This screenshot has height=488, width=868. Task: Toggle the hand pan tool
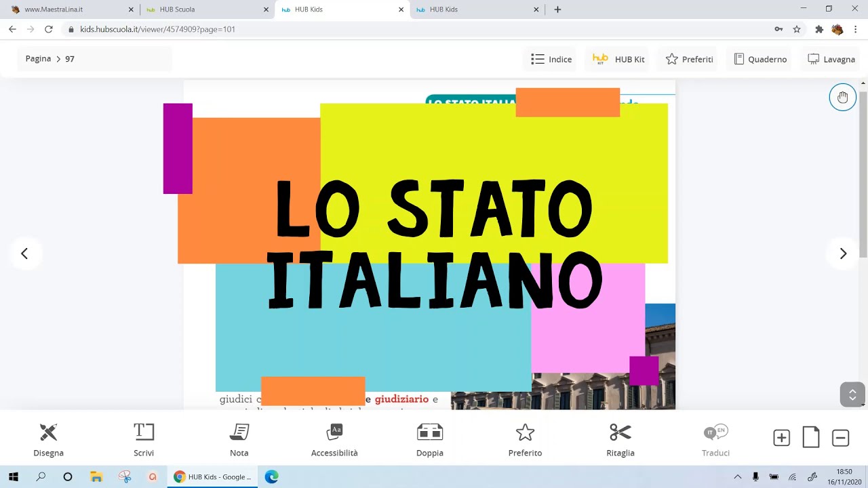pos(842,98)
